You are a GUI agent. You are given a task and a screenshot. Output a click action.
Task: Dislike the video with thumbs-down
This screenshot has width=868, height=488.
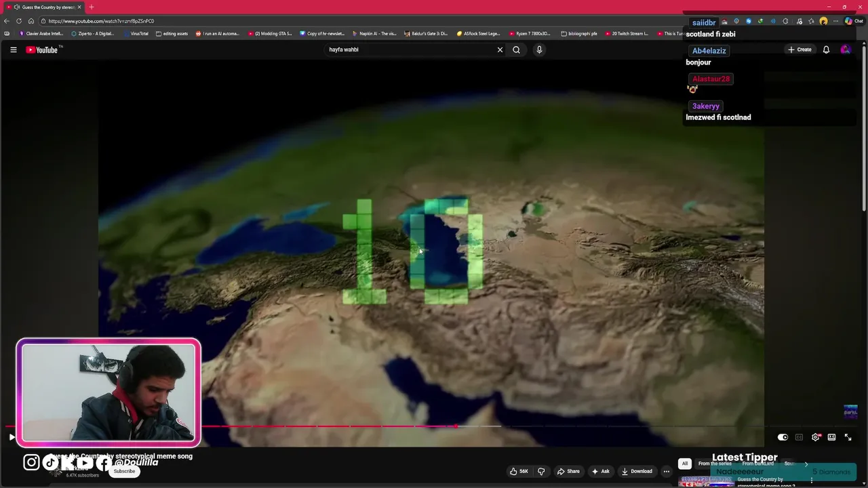tap(541, 471)
